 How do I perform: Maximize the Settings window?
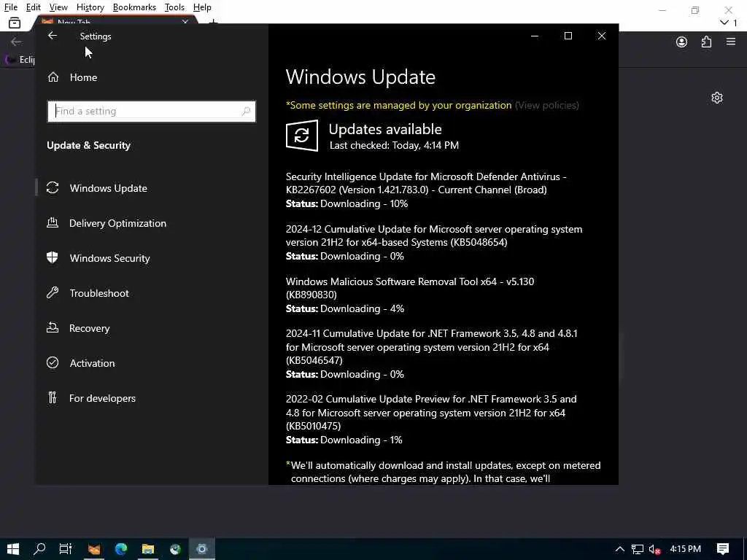[568, 36]
